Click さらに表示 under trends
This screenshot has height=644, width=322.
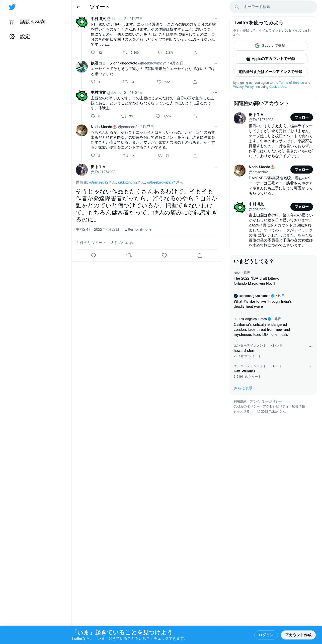click(x=243, y=388)
